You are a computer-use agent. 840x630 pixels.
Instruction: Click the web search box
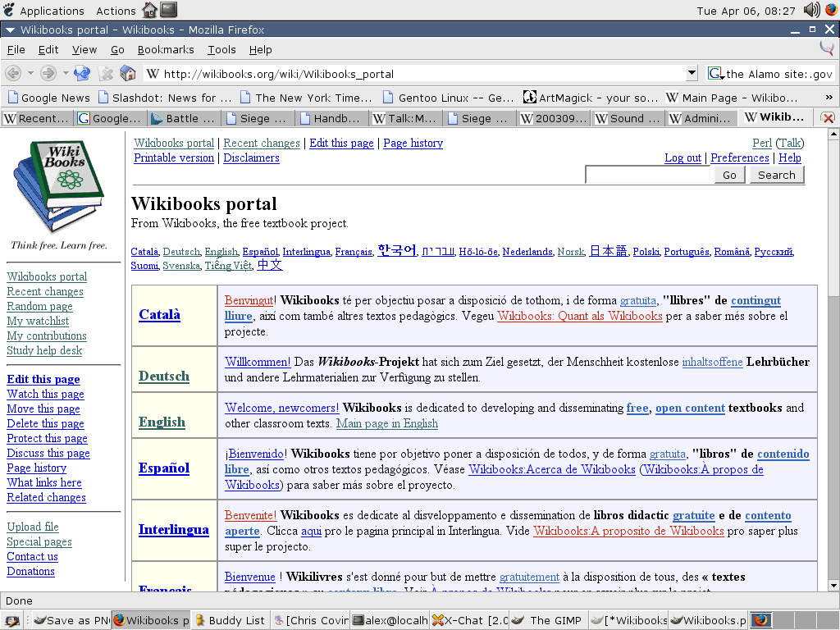[779, 73]
